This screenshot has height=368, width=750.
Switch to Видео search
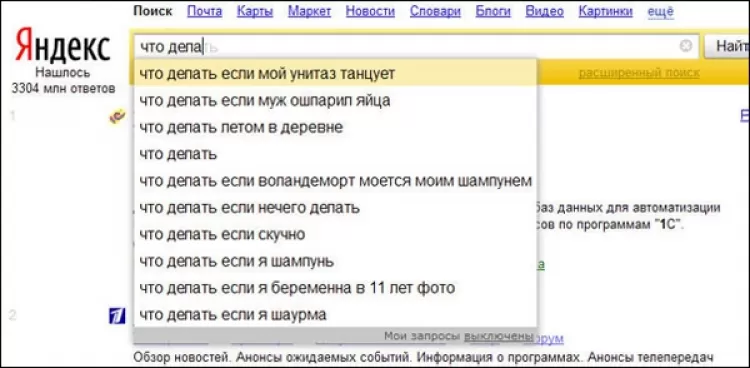tap(544, 11)
